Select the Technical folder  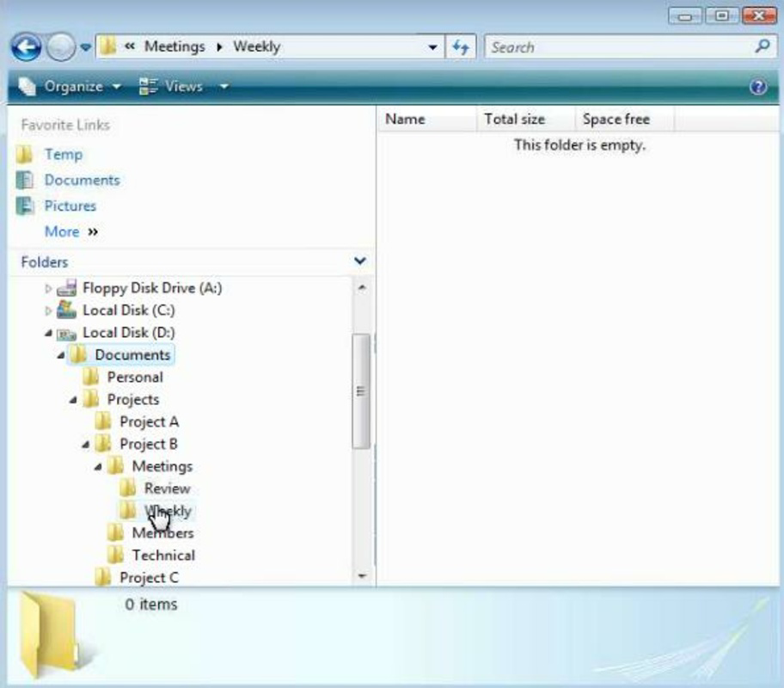point(163,556)
